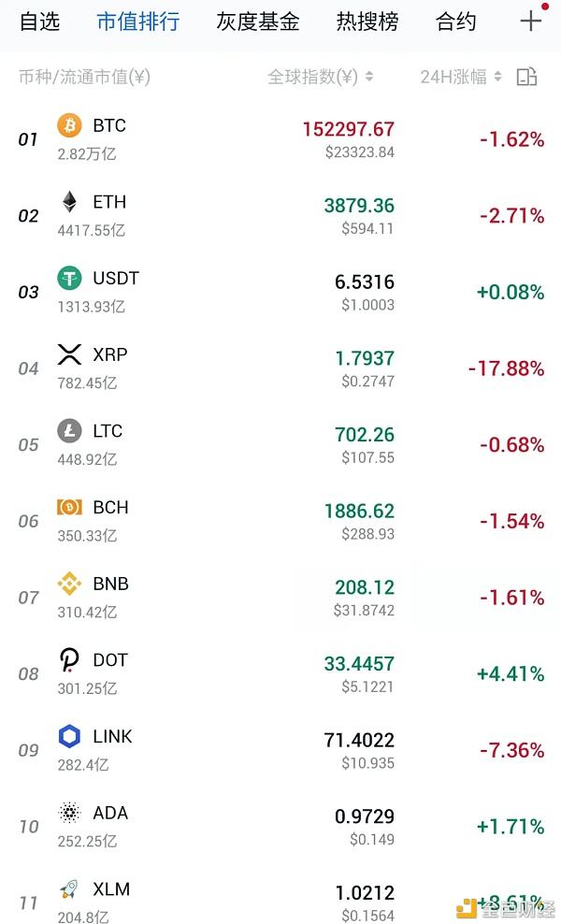Screen dimensions: 561x924
Task: Sort by 全球指数(¥) column arrows
Action: pos(369,77)
